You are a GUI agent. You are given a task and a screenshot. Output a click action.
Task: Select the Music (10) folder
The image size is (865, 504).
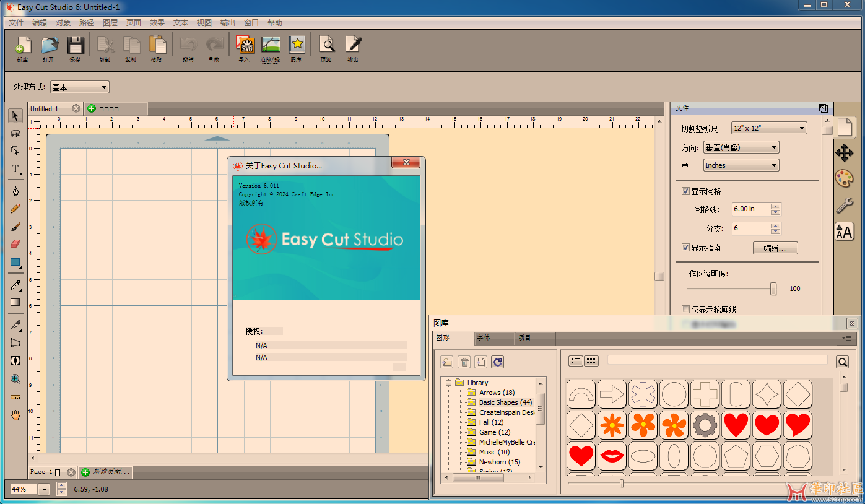coord(494,452)
